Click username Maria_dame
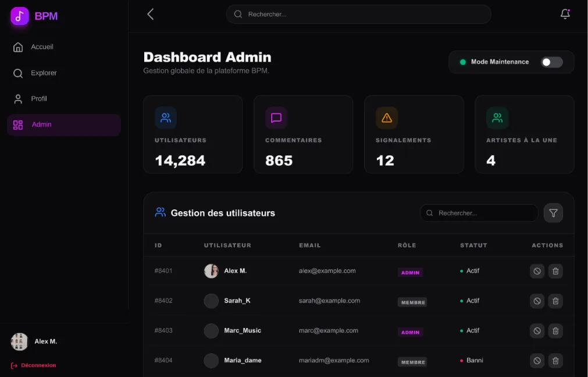Image resolution: width=588 pixels, height=377 pixels. [x=243, y=361]
